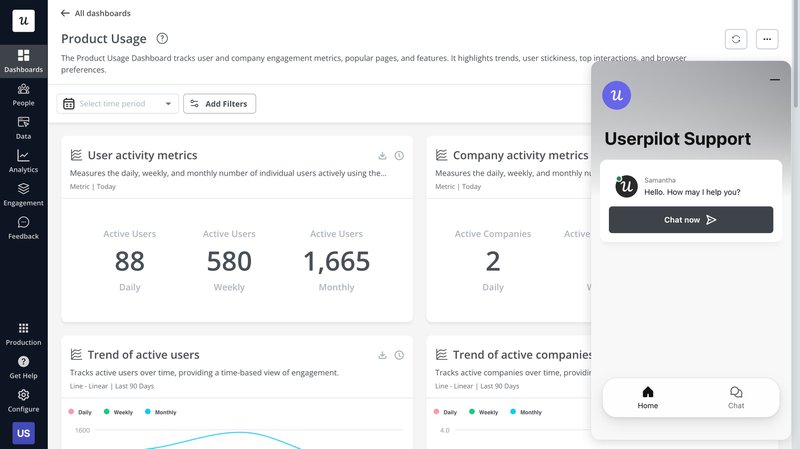Click the clock icon on User activity metrics
800x449 pixels.
pyautogui.click(x=399, y=156)
